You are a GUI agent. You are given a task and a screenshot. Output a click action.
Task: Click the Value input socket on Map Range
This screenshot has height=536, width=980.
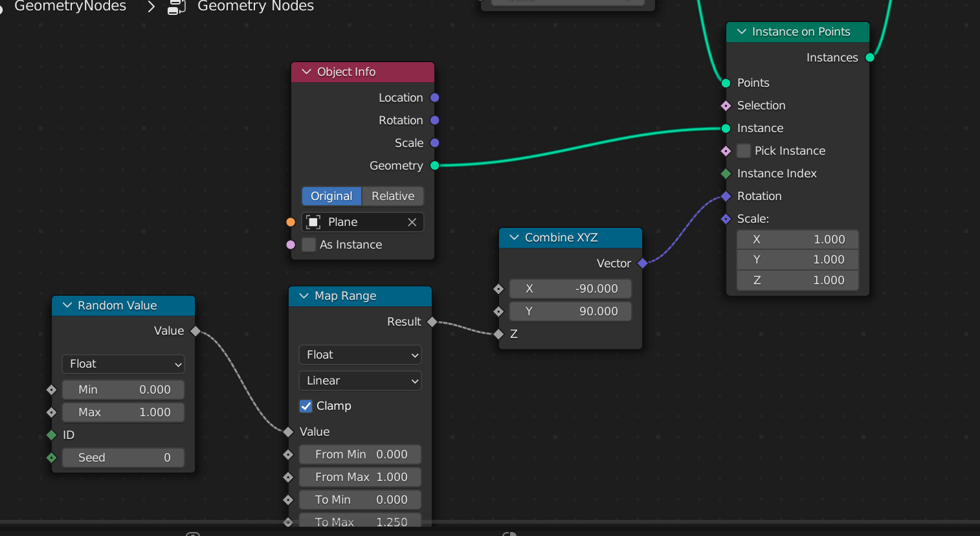pyautogui.click(x=288, y=432)
